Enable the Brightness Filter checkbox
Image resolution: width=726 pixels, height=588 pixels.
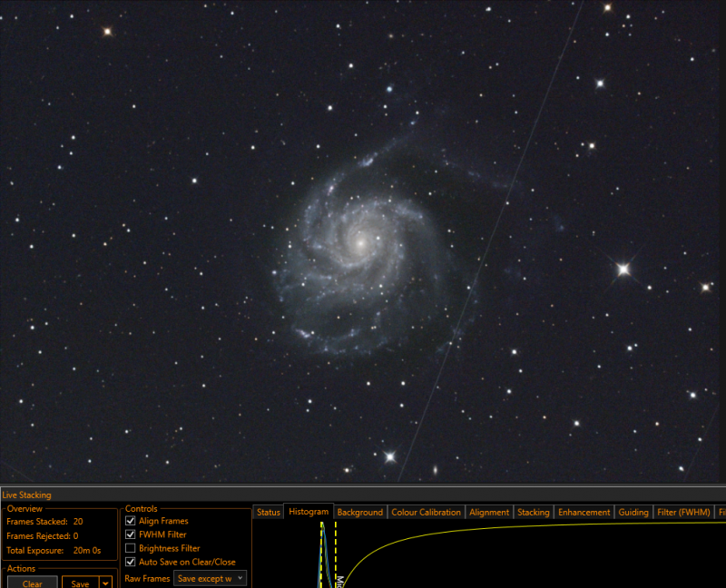[131, 548]
